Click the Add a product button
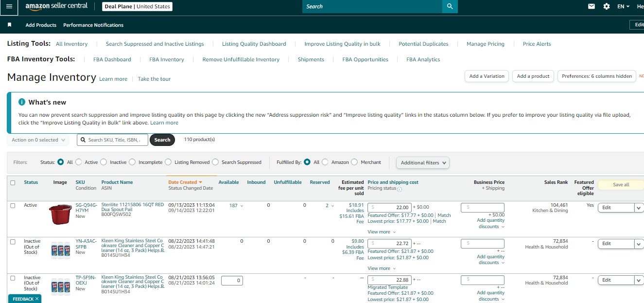 pos(533,76)
